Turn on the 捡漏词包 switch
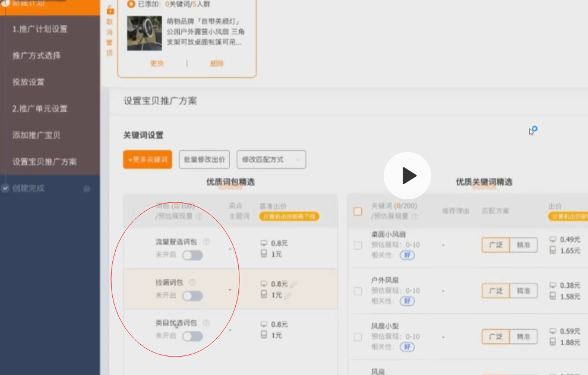This screenshot has height=375, width=588. 192,295
